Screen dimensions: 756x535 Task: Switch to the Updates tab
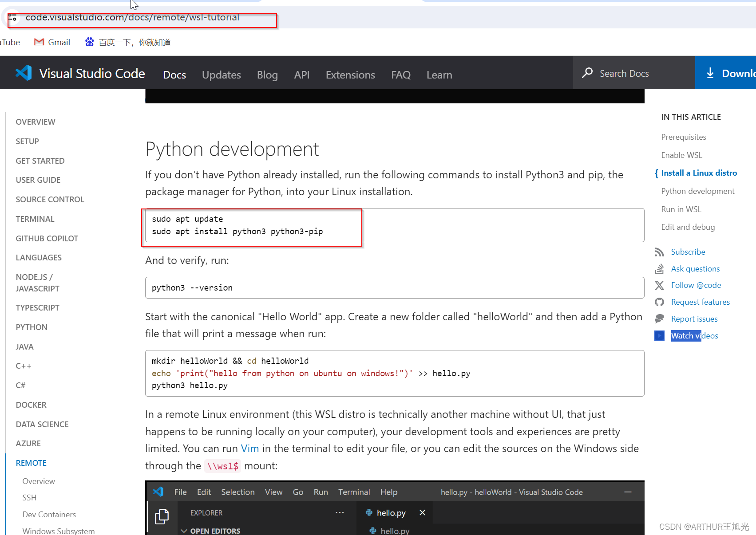[x=221, y=75]
